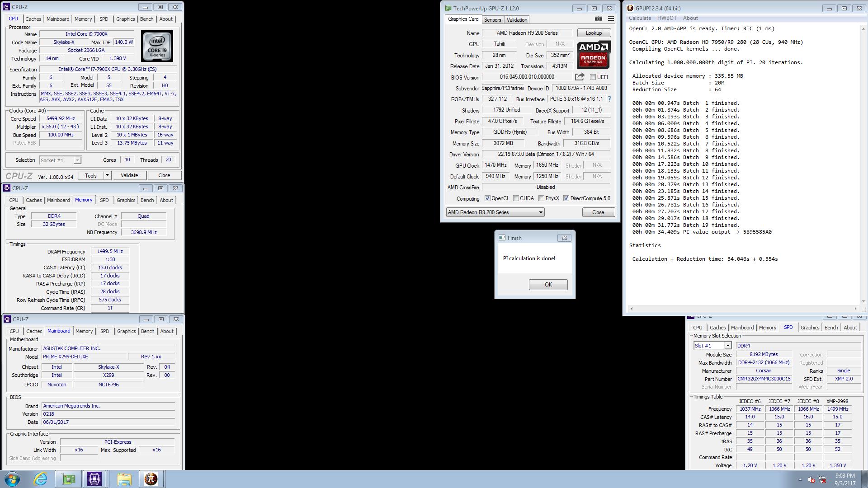
Task: Click the GPU-Z title bar app icon
Action: tap(448, 8)
